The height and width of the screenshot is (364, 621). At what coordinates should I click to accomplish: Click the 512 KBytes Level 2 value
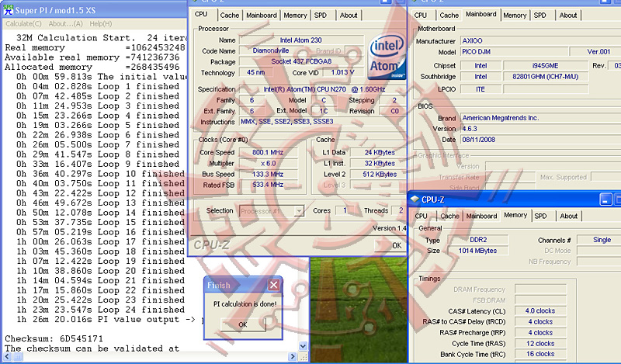(378, 175)
